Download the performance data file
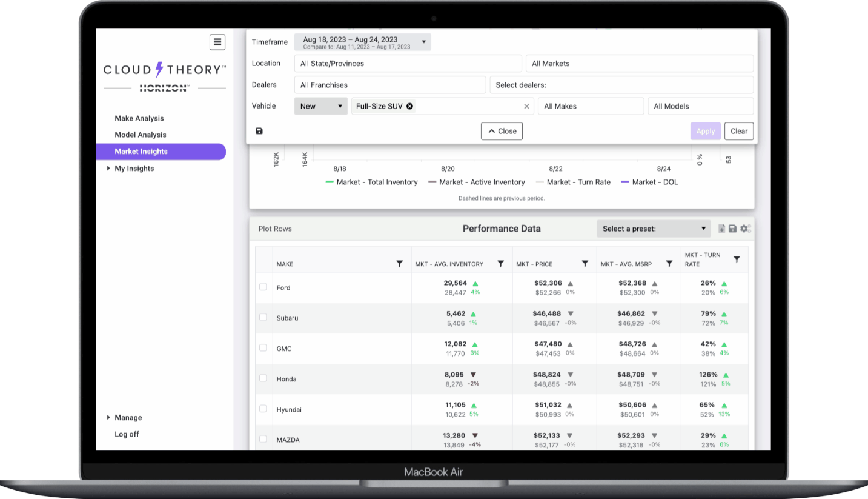The width and height of the screenshot is (868, 499). [722, 229]
